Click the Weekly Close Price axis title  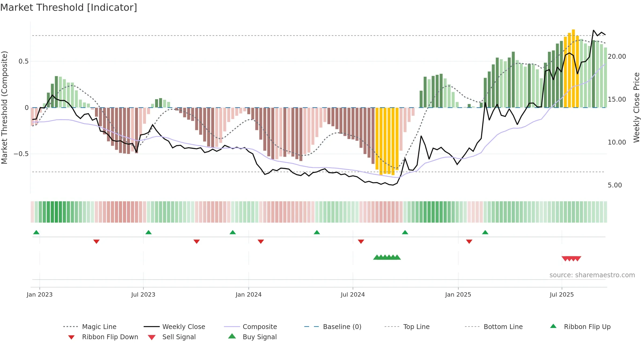coord(636,107)
